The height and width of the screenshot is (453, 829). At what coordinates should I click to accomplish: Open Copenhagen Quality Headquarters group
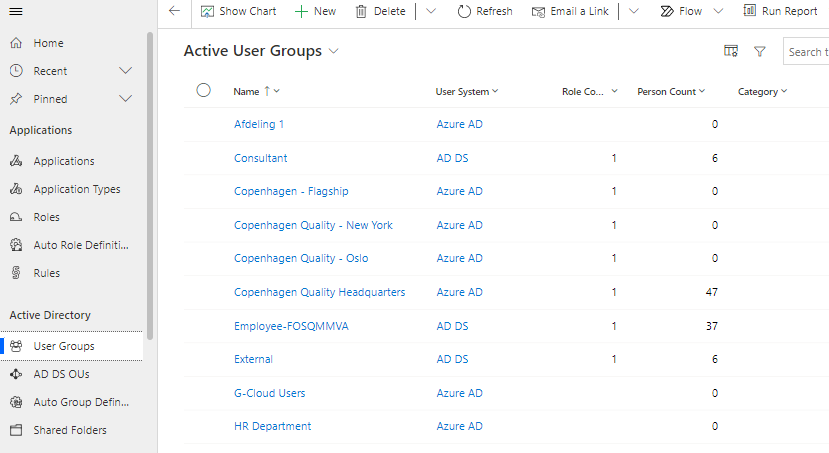[319, 292]
